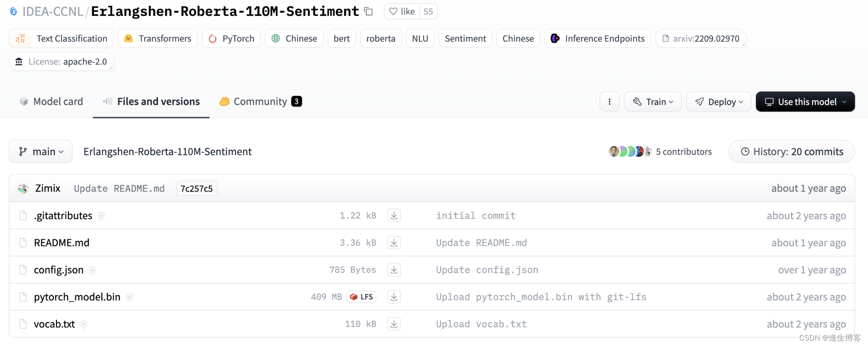This screenshot has width=868, height=346.
Task: Open the Erlangshen-Roberta-110M-Sentiment repo root path
Action: click(167, 152)
